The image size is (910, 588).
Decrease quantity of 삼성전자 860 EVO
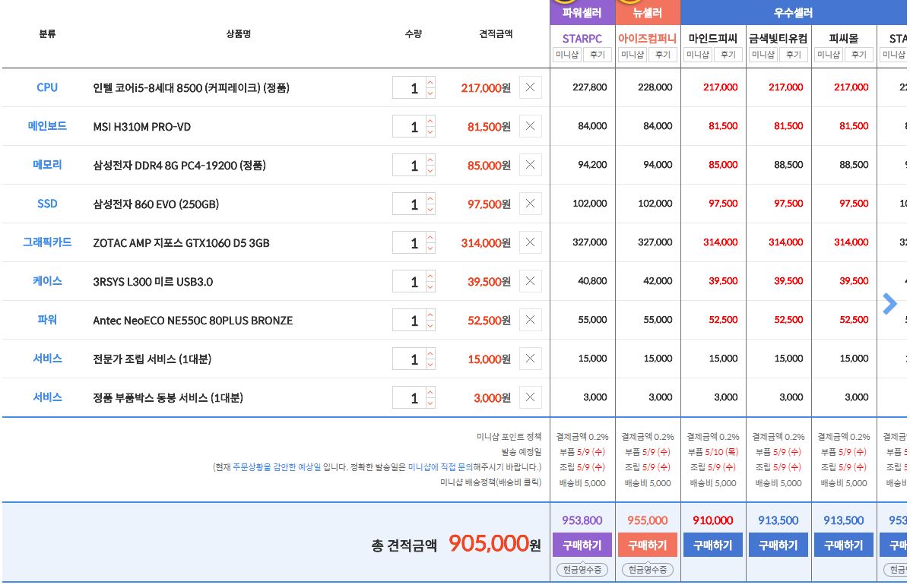[x=430, y=209]
